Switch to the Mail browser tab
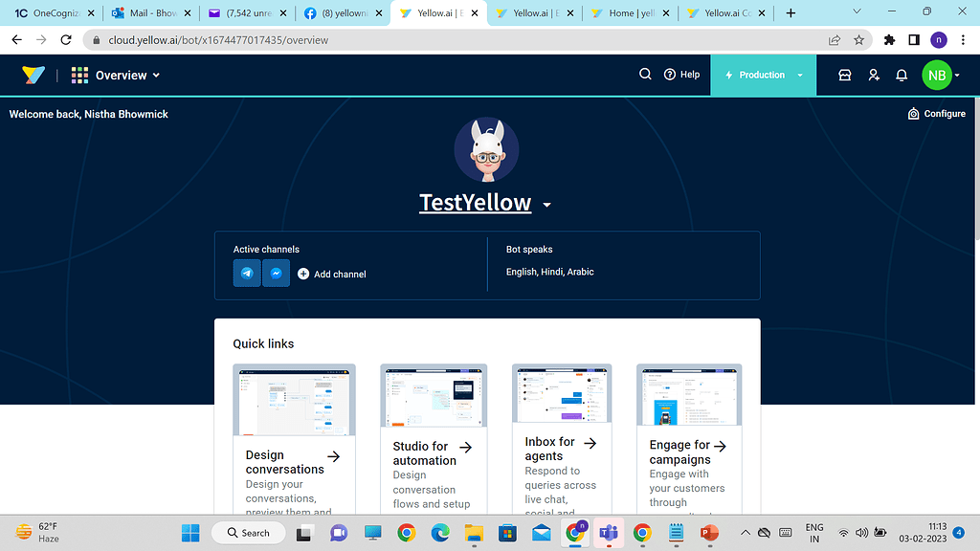 (x=148, y=13)
